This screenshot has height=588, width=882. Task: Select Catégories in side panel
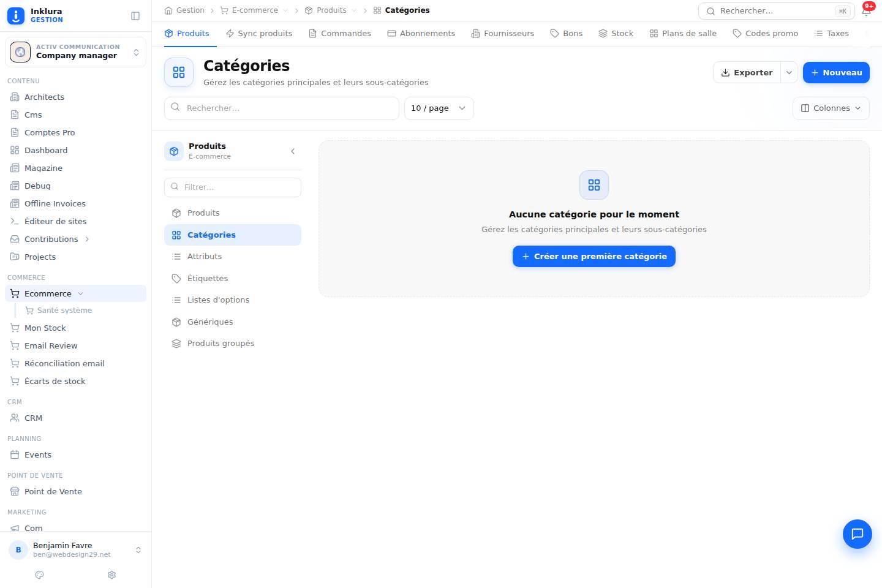click(x=233, y=235)
